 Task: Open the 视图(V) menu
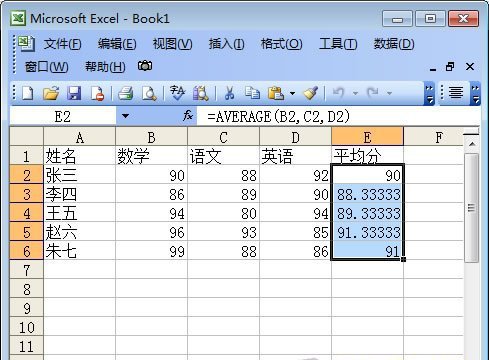(172, 44)
